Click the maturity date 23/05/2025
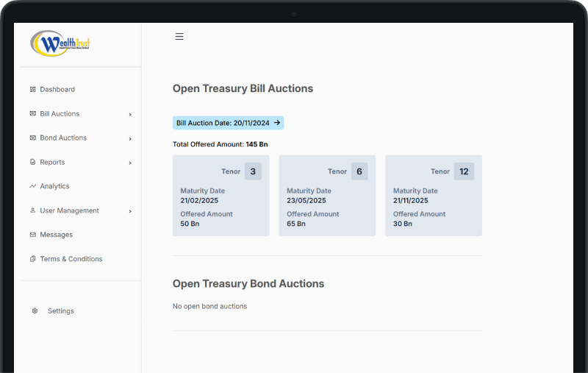Viewport: 588px width, 373px height. point(306,200)
